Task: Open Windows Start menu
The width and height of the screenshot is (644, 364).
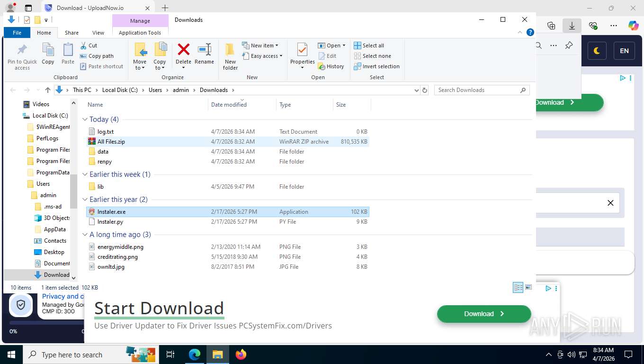Action: [x=11, y=355]
